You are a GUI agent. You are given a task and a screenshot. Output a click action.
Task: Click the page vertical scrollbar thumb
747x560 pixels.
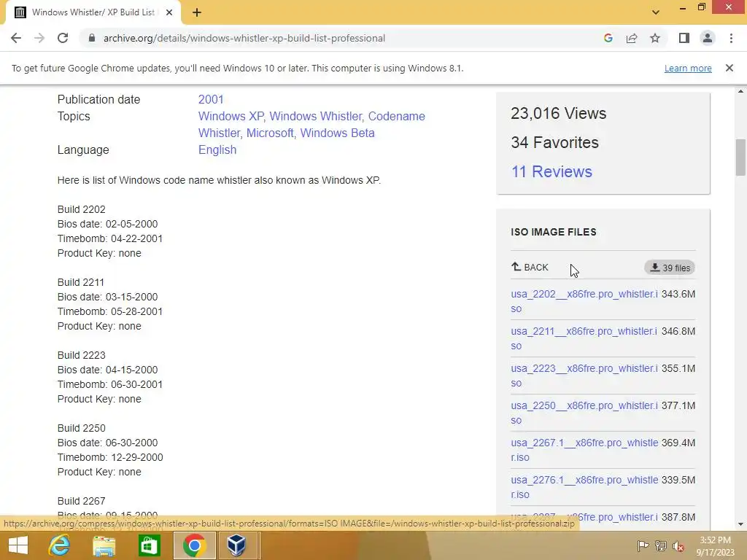(740, 157)
